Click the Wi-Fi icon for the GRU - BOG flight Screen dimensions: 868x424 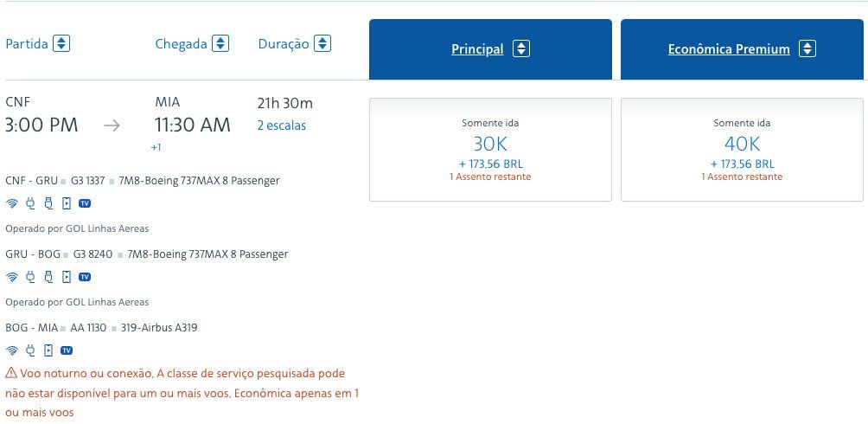(12, 277)
